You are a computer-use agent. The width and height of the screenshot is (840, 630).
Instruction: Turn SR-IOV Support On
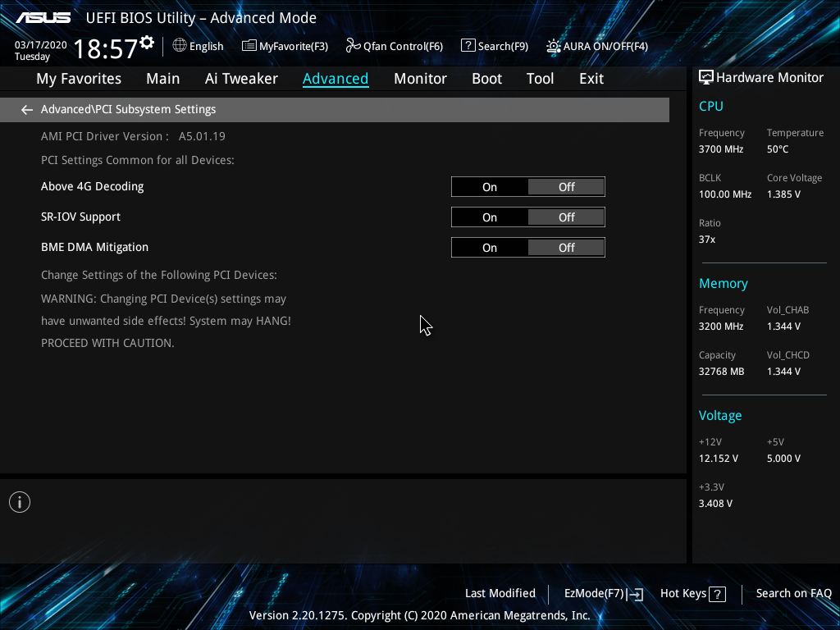pyautogui.click(x=490, y=217)
